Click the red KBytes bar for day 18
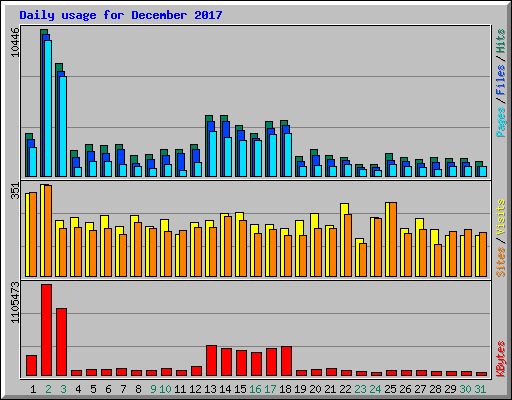512x400 pixels. (x=286, y=361)
